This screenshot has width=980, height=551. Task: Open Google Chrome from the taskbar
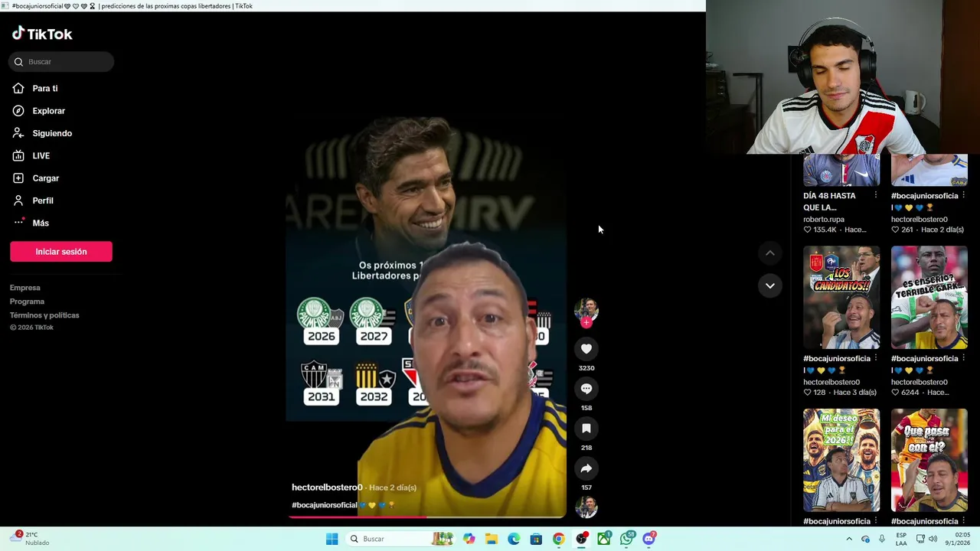point(559,539)
